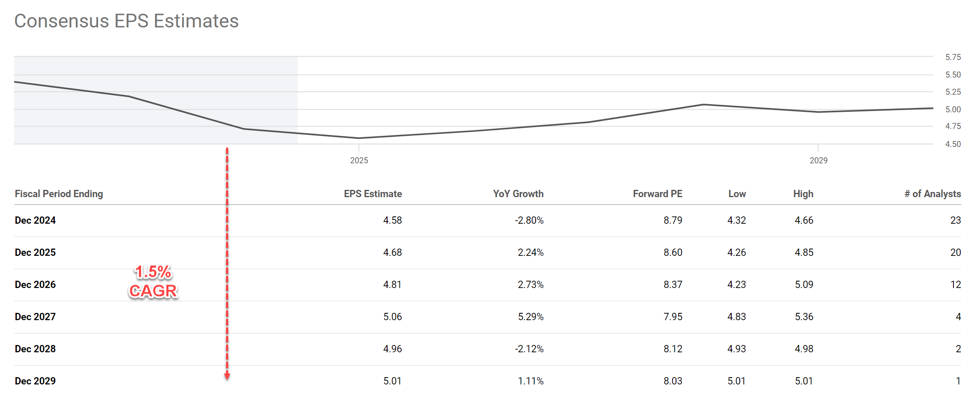Click the Dec 2029 row label
This screenshot has height=399, width=980.
[35, 381]
